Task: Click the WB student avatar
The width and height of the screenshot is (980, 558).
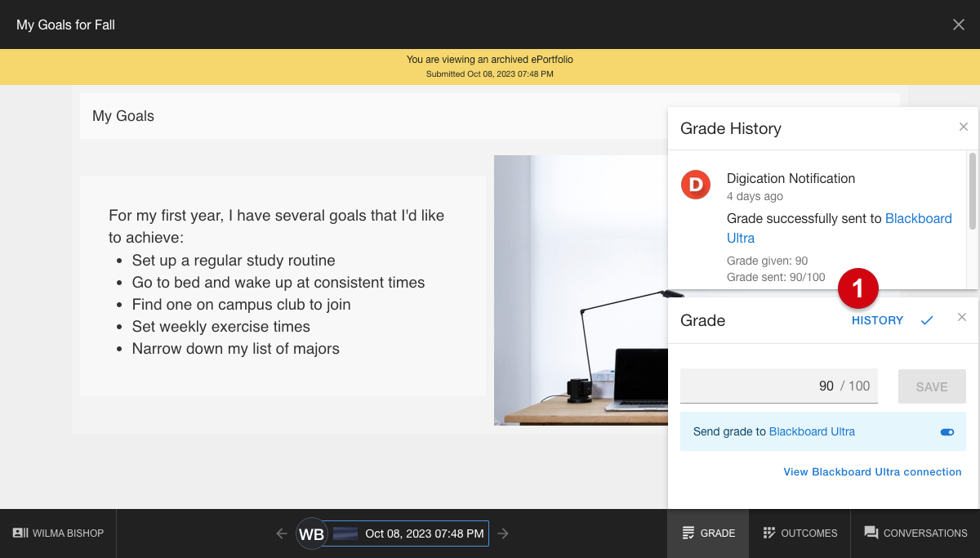Action: pos(311,533)
